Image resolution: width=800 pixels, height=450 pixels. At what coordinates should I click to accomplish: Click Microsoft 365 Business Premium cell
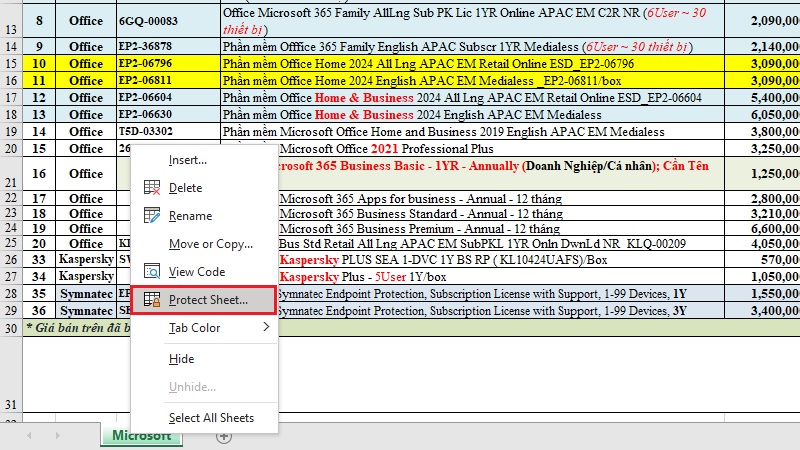(x=501, y=228)
